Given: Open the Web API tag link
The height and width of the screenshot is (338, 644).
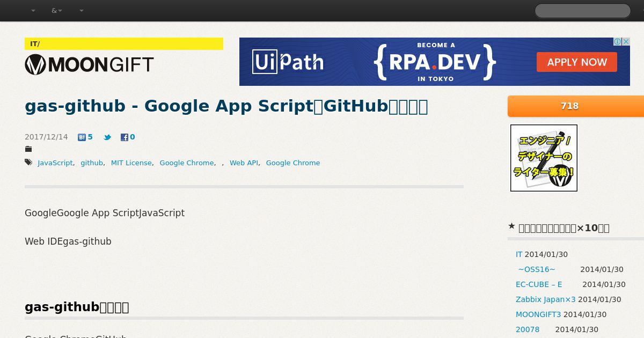Looking at the screenshot, I should [x=244, y=163].
